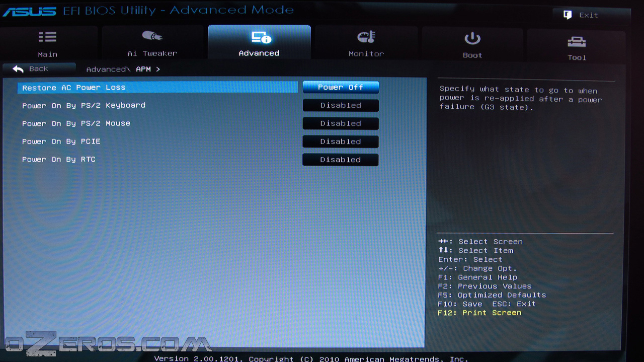Switch to the Main tab label
Image resolution: width=644 pixels, height=362 pixels.
pyautogui.click(x=48, y=54)
